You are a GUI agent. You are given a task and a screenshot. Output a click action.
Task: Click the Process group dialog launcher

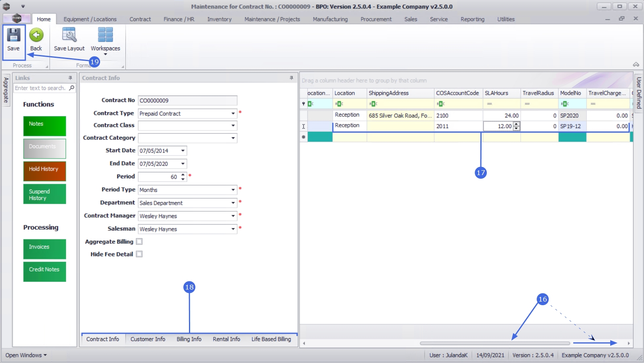[47, 67]
